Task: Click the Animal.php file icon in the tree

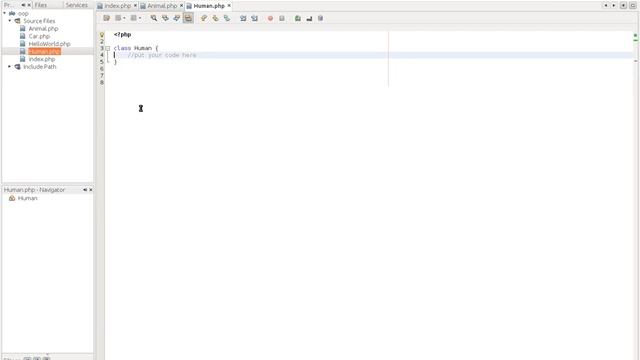Action: [x=23, y=29]
